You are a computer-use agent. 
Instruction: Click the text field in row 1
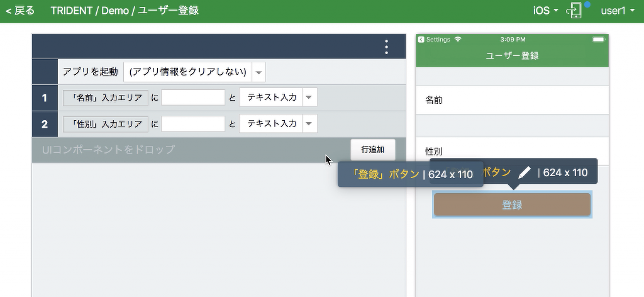point(193,98)
